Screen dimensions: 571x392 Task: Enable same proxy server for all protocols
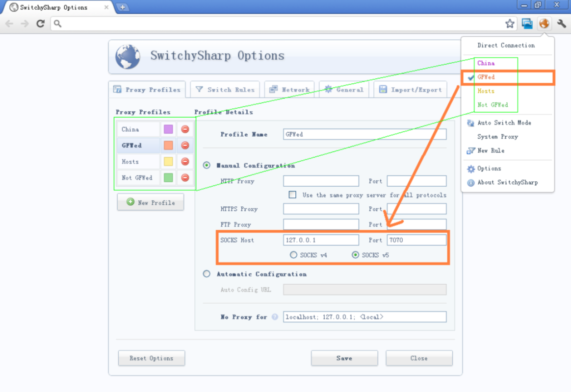pos(292,195)
